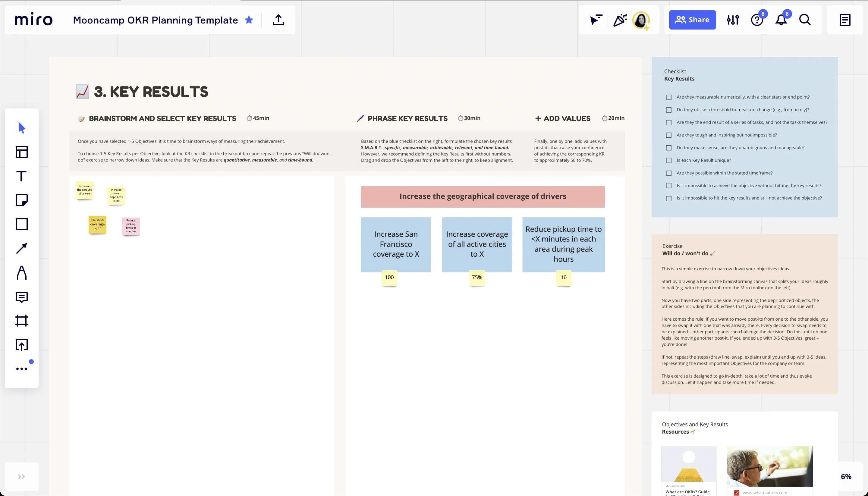Click the Help icon
The width and height of the screenshot is (868, 496).
[x=757, y=20]
